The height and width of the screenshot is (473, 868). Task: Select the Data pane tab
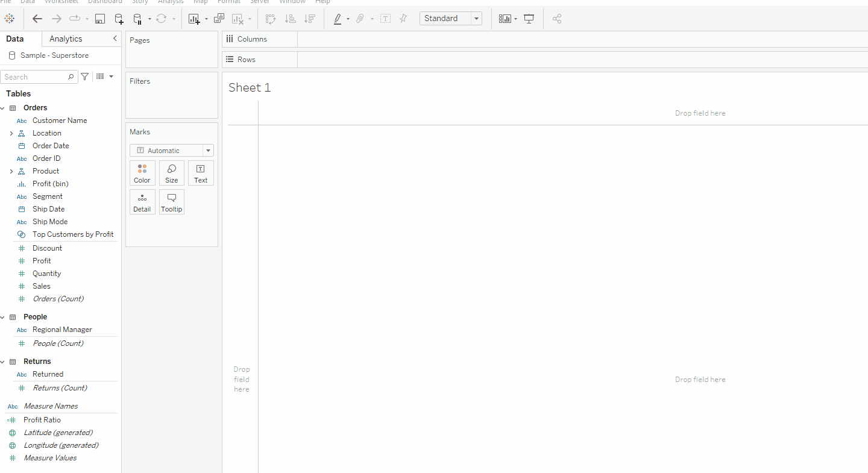(x=15, y=39)
